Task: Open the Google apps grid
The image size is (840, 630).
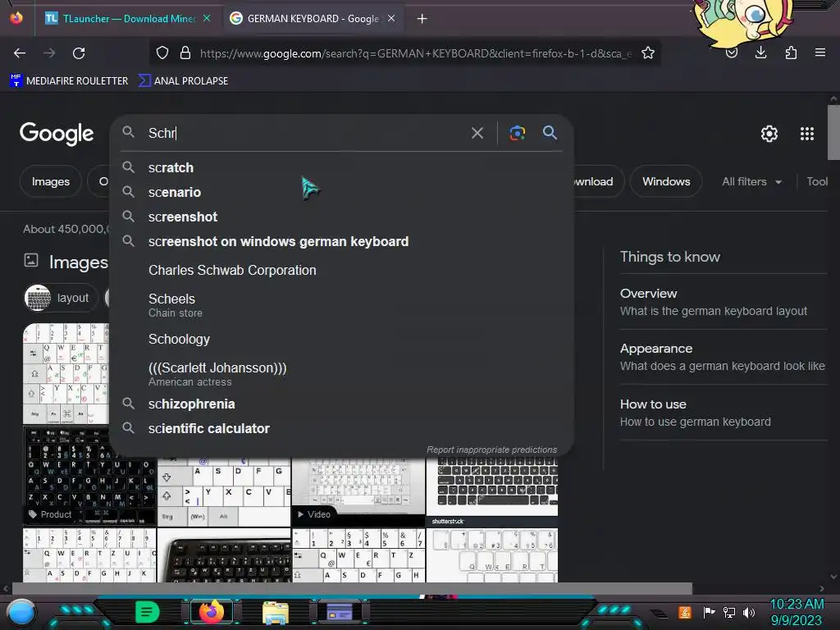Action: [x=807, y=134]
